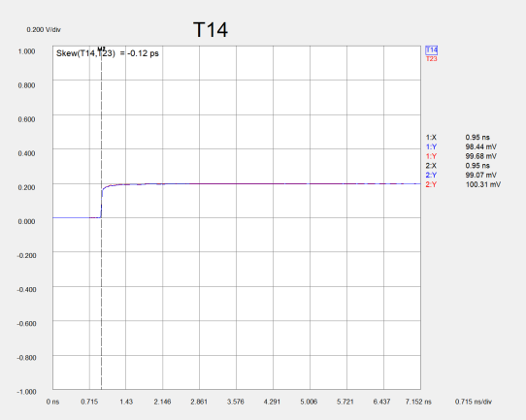The width and height of the screenshot is (526, 420).
Task: Click the Skew(T14,T23) measurement readout
Action: click(x=108, y=53)
